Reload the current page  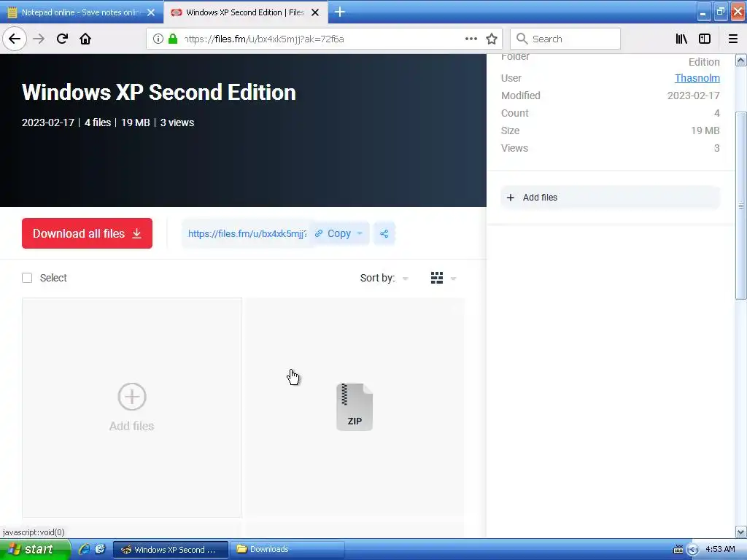[62, 39]
